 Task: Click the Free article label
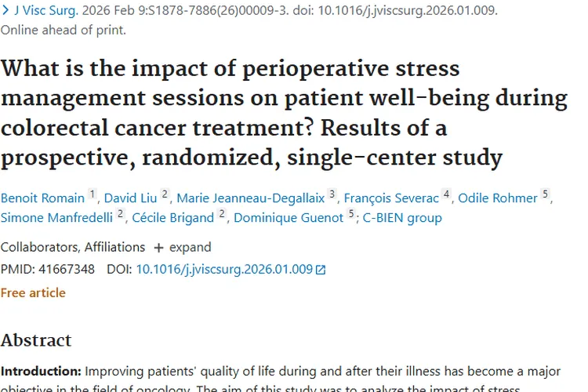(x=33, y=292)
